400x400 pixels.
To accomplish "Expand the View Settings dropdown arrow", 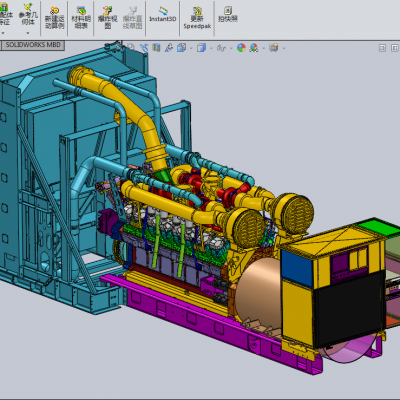I will point(284,48).
